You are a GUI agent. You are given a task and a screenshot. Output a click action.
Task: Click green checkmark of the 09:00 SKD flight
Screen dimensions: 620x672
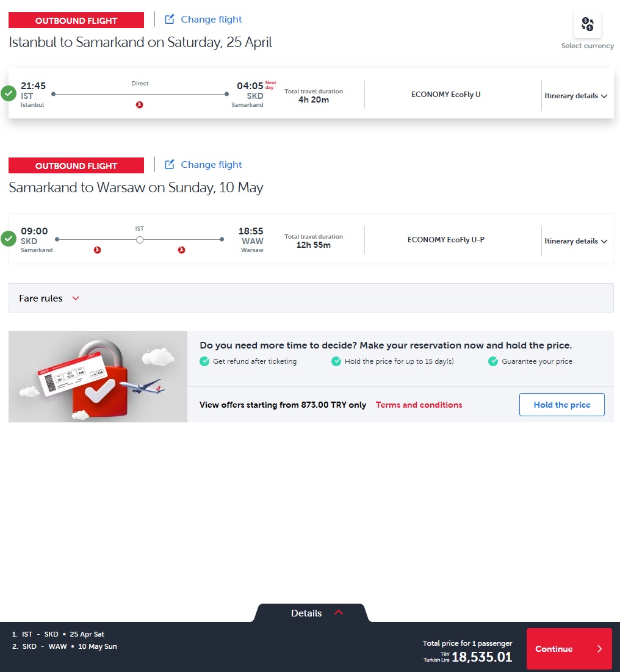tap(9, 239)
